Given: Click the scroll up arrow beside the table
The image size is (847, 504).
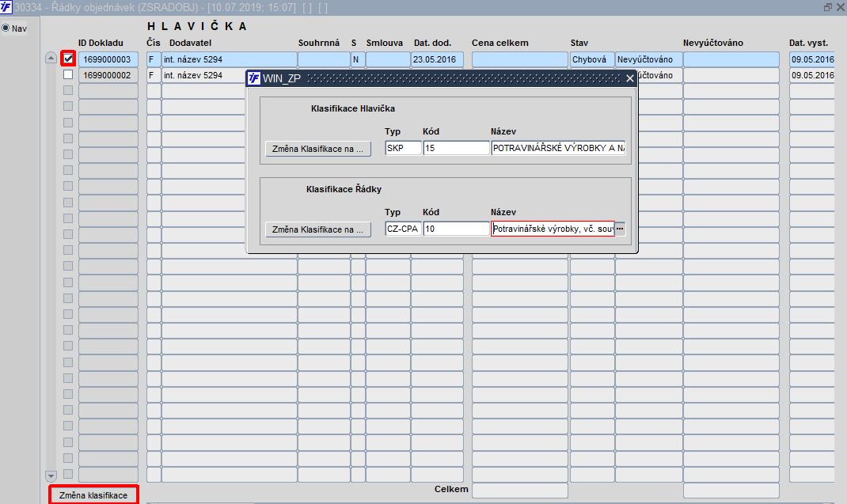Looking at the screenshot, I should tap(51, 58).
